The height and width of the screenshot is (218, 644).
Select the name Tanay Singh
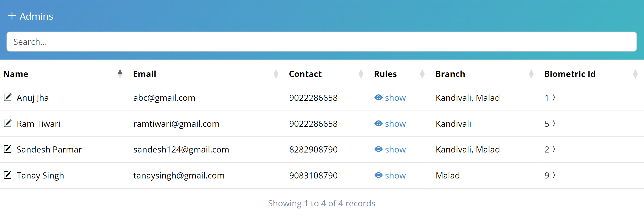40,176
